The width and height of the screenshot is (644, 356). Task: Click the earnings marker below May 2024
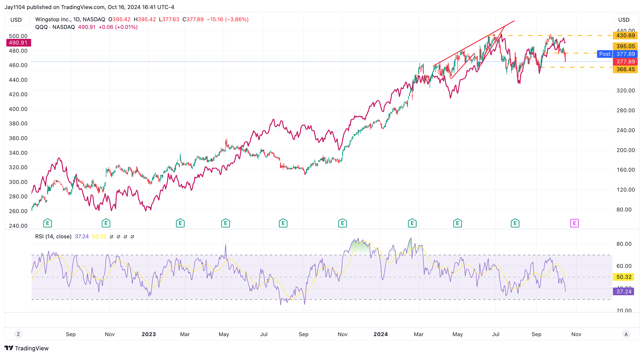pos(457,223)
